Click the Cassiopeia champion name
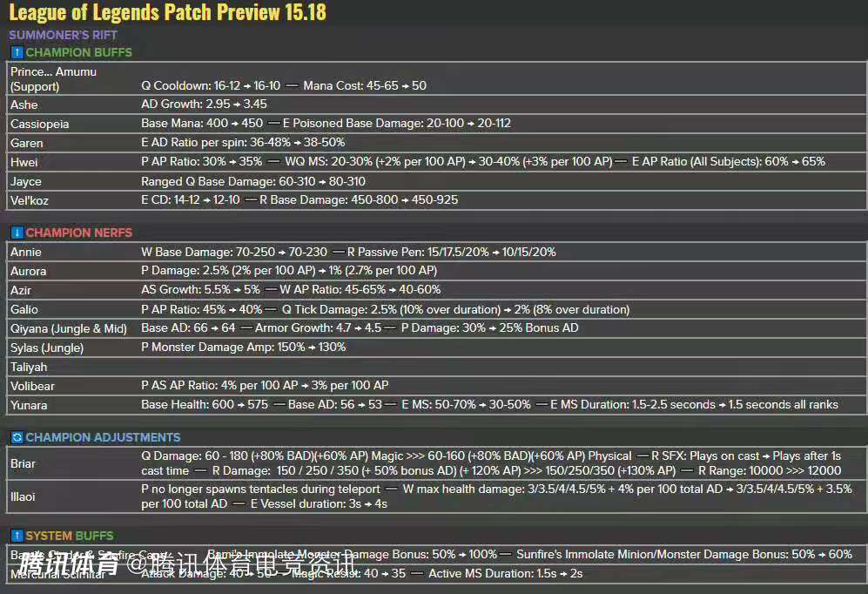Image resolution: width=868 pixels, height=594 pixels. (x=39, y=124)
